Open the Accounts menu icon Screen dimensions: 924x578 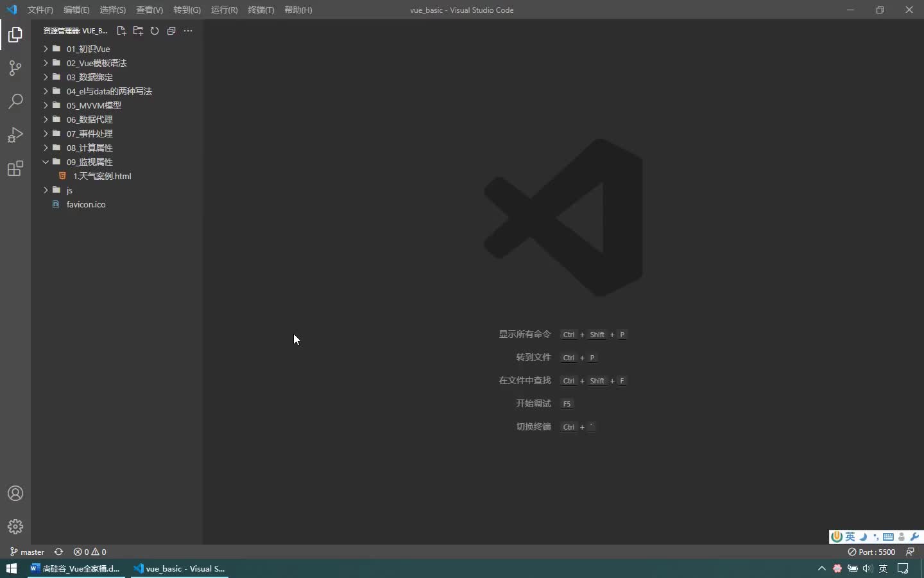15,493
